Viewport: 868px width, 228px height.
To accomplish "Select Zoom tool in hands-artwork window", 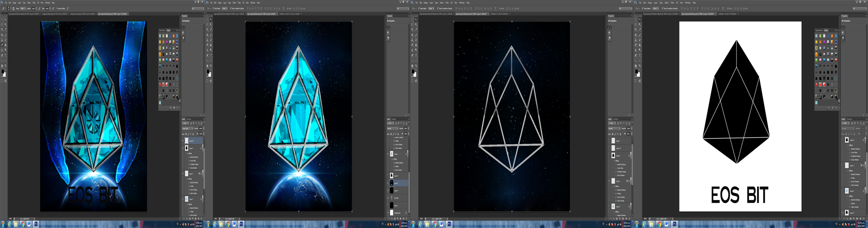I will [6, 66].
